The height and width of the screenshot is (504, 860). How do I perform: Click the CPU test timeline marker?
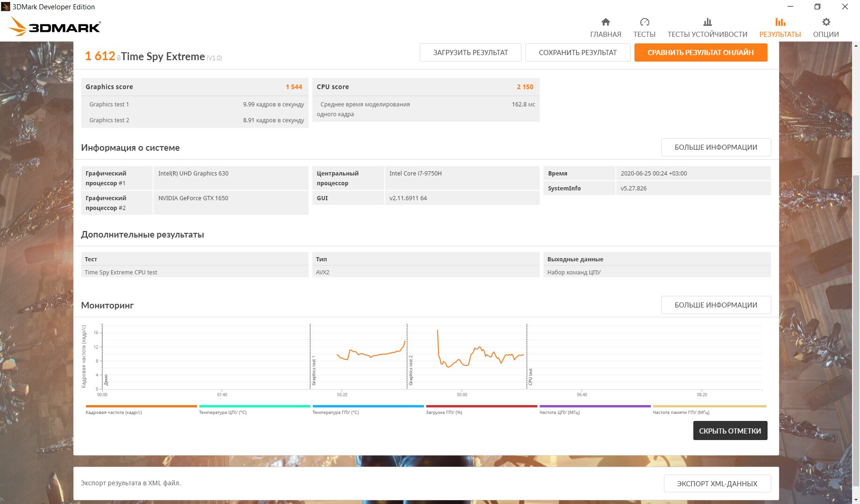click(x=530, y=377)
